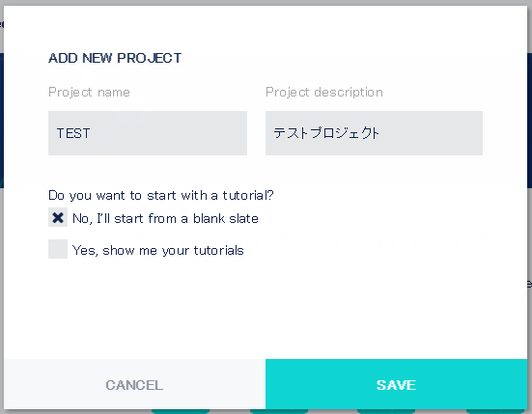Uncheck "No, I'll start from a blank slate"

[x=58, y=217]
